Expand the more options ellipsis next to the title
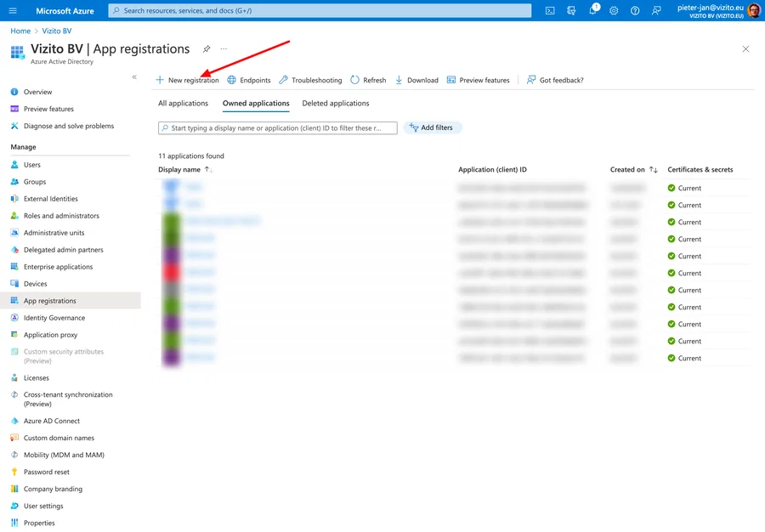The image size is (765, 532). [224, 49]
